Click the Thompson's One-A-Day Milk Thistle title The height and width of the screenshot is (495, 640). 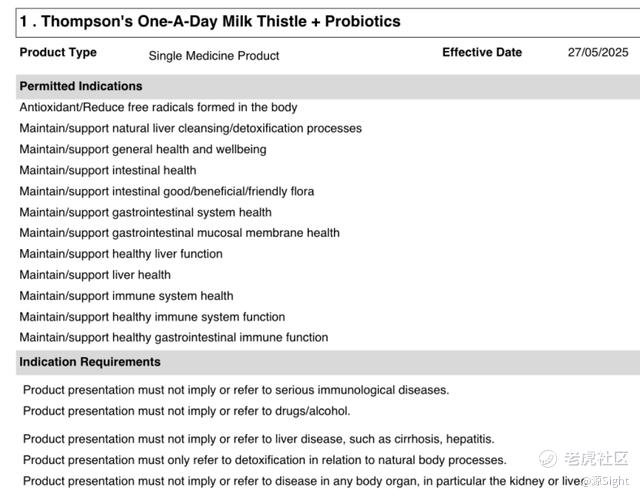[210, 21]
